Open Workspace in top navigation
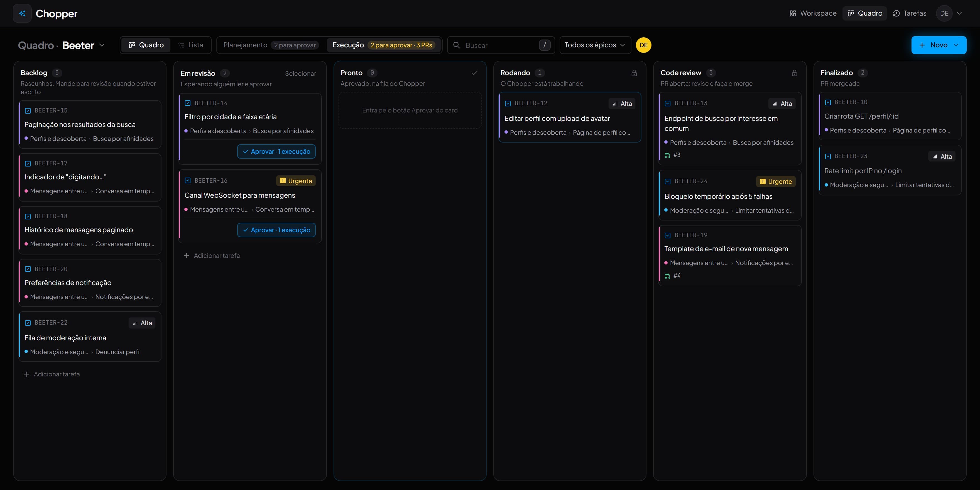The width and height of the screenshot is (980, 490). [813, 13]
